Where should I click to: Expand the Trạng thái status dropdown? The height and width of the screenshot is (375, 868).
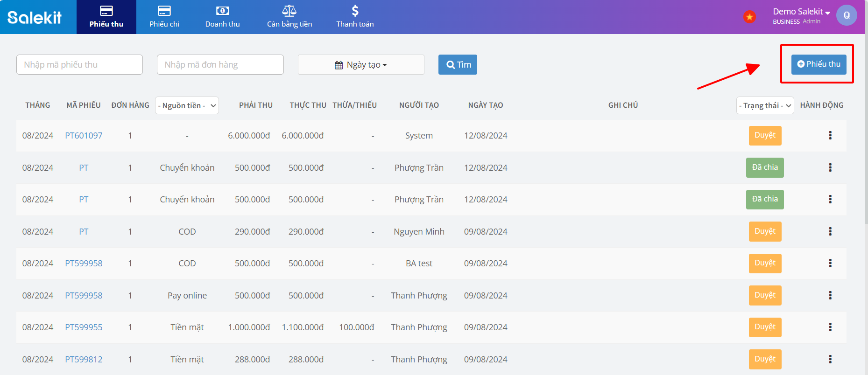point(765,105)
